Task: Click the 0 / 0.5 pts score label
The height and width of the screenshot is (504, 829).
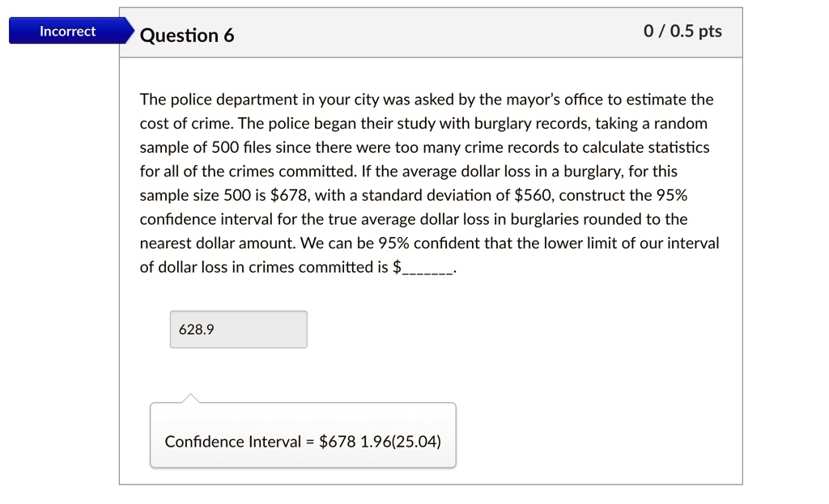Action: tap(682, 31)
